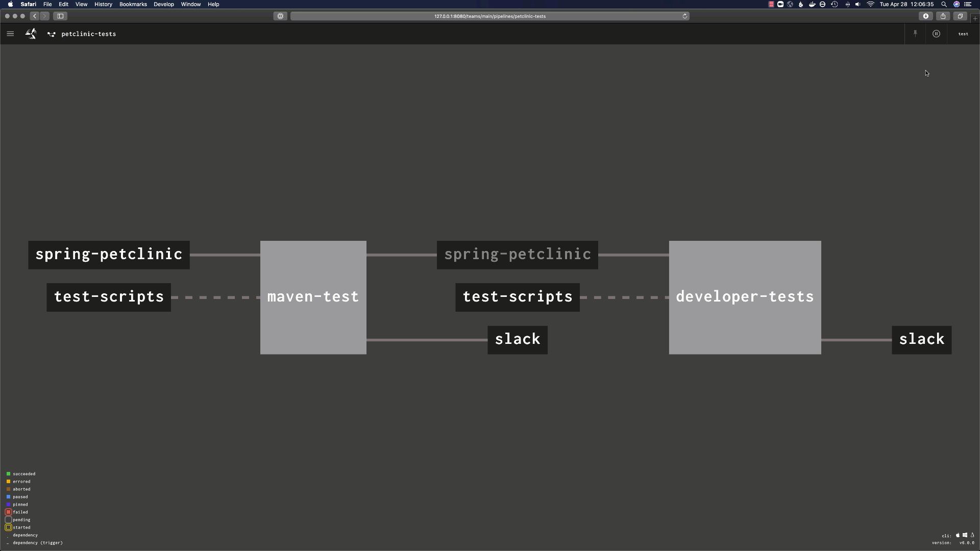This screenshot has height=551, width=980.
Task: Click Safari's show downloads icon
Action: (925, 16)
